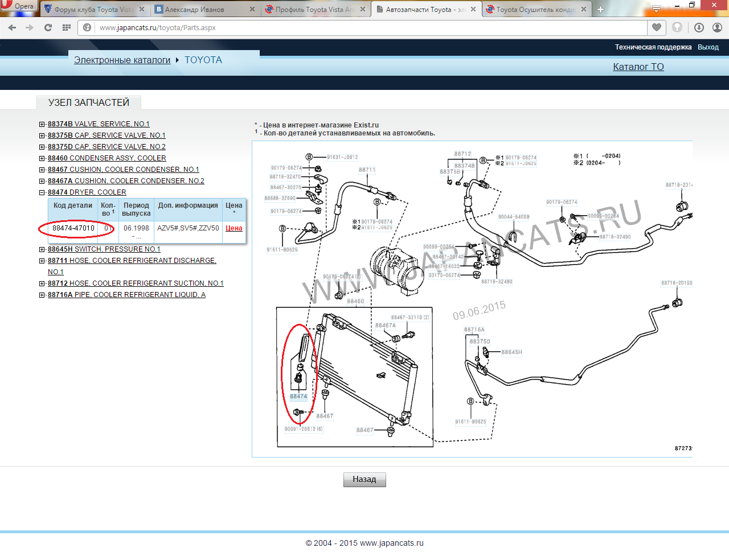729x560 pixels.
Task: Open the downloads icon in toolbar
Action: [x=699, y=27]
